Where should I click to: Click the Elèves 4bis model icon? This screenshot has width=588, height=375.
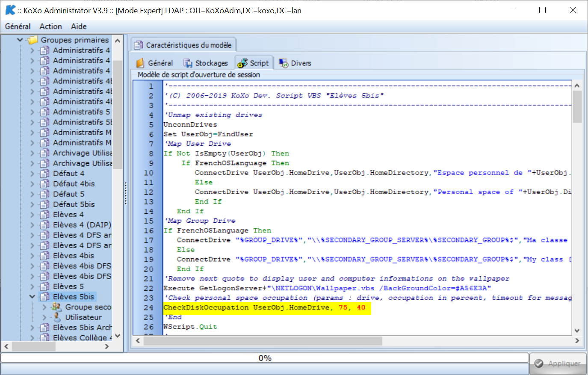44,256
